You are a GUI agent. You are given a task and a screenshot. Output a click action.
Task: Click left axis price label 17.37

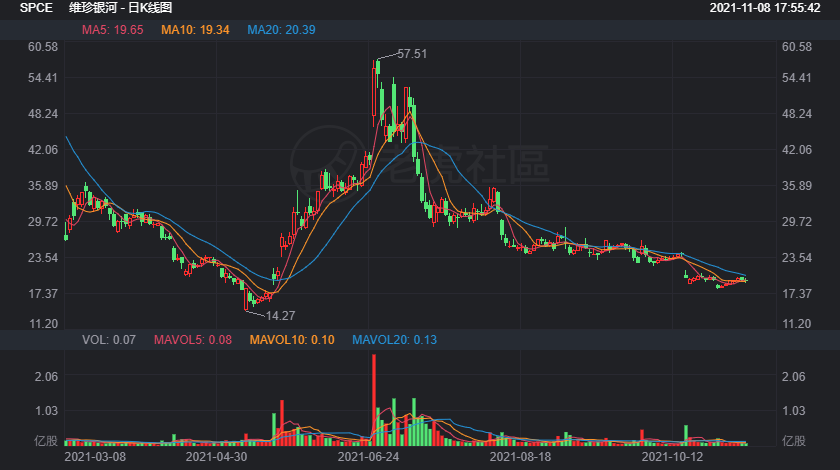43,293
